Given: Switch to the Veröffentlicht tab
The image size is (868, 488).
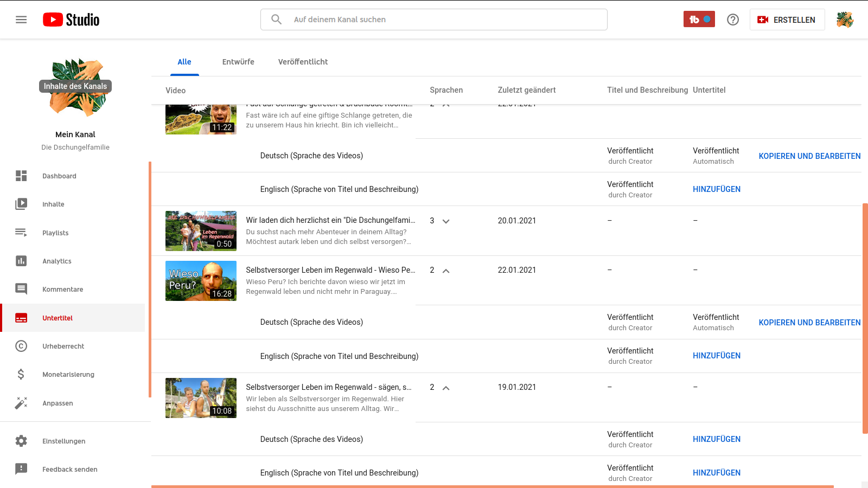Looking at the screenshot, I should pyautogui.click(x=303, y=62).
